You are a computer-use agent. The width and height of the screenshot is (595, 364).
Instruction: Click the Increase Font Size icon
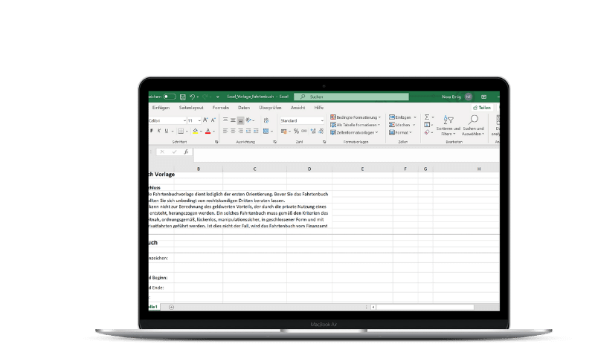coord(205,120)
